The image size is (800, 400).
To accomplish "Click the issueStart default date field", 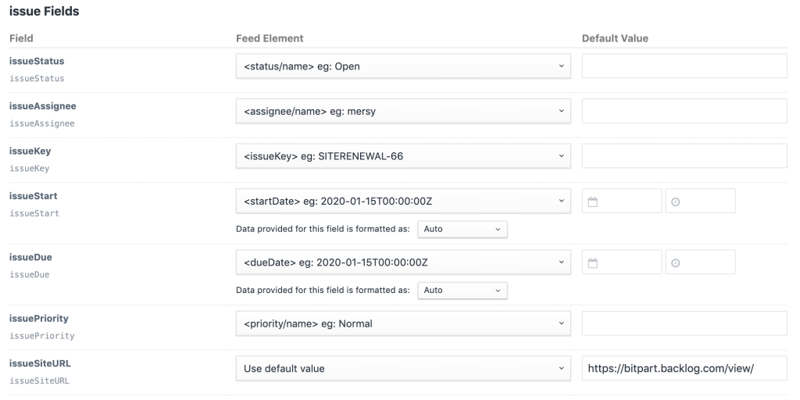I will tap(629, 202).
